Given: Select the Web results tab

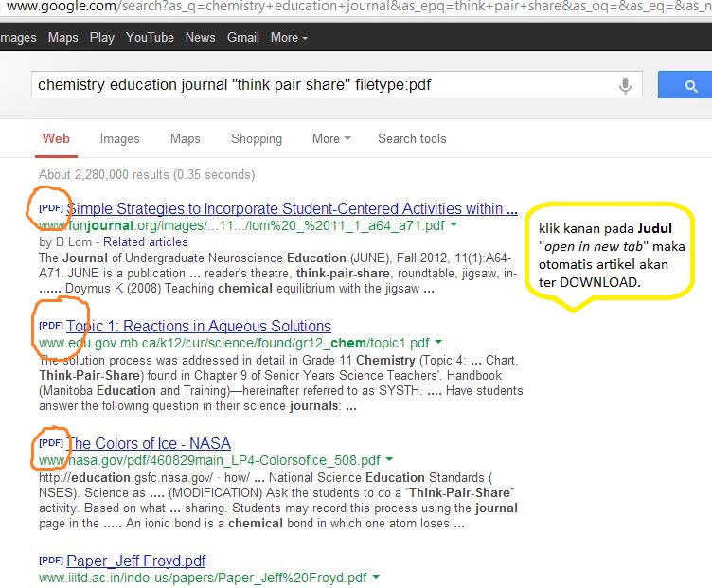Looking at the screenshot, I should click(56, 138).
